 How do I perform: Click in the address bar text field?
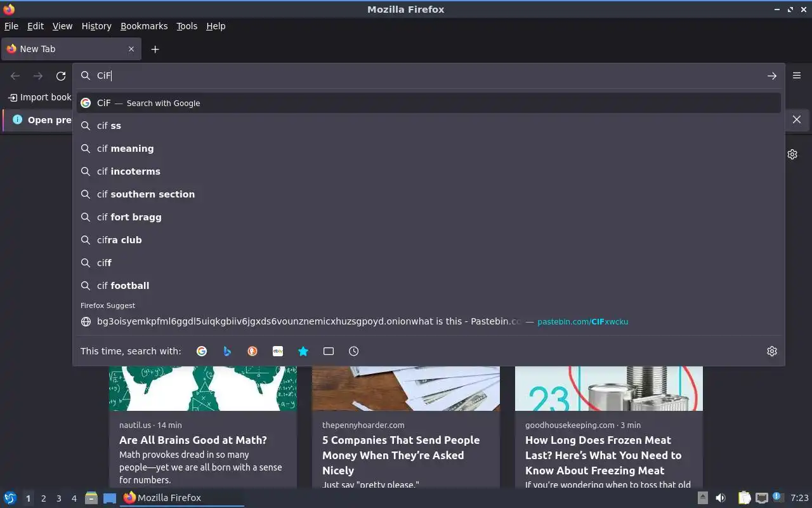(428, 76)
